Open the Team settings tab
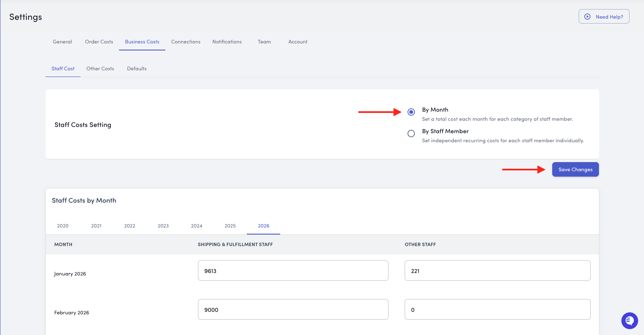 (264, 42)
